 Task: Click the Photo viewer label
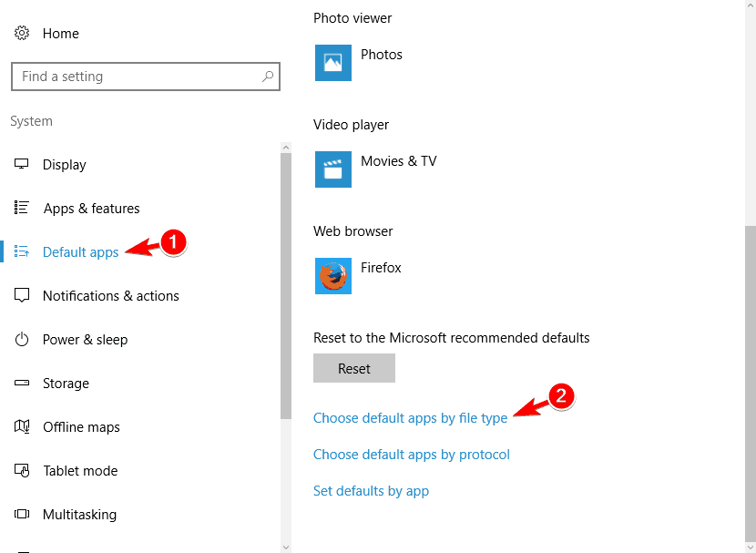tap(352, 18)
